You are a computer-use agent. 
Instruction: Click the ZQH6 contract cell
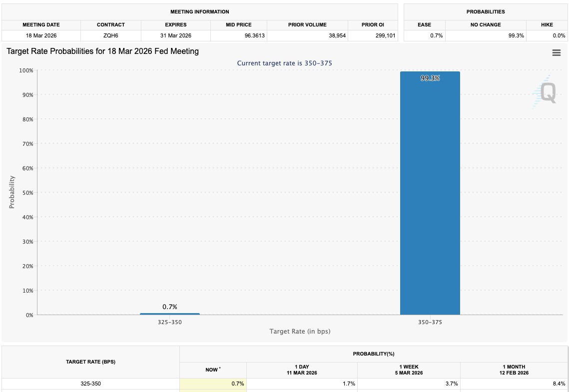[x=111, y=35]
